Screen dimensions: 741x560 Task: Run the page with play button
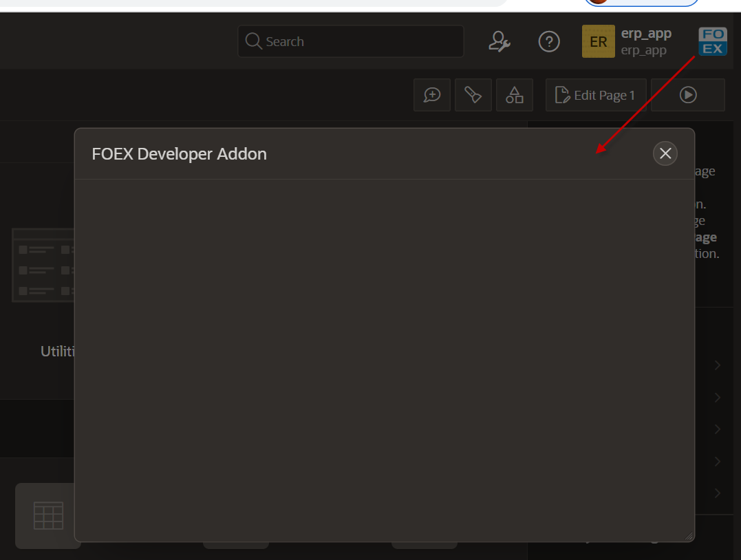(x=688, y=95)
